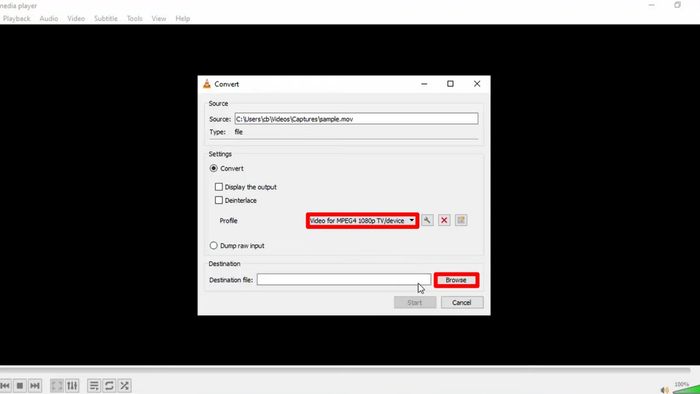Screen dimensions: 700x394
Task: Toggle loop mode icon
Action: [109, 385]
